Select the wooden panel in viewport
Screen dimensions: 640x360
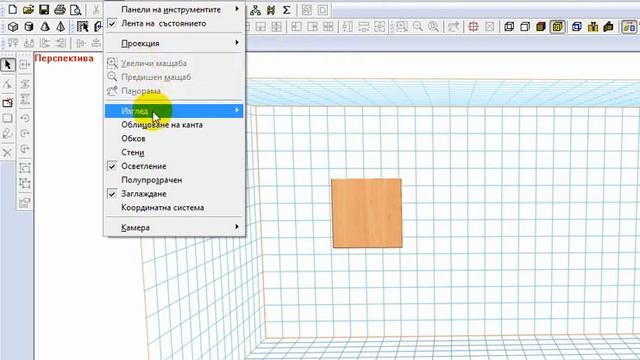click(x=367, y=213)
